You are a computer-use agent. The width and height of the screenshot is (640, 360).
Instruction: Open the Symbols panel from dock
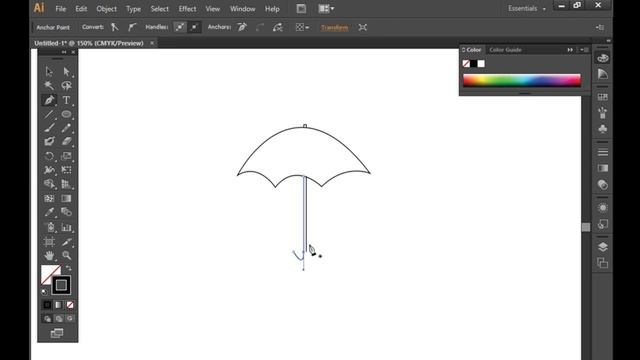click(x=602, y=129)
